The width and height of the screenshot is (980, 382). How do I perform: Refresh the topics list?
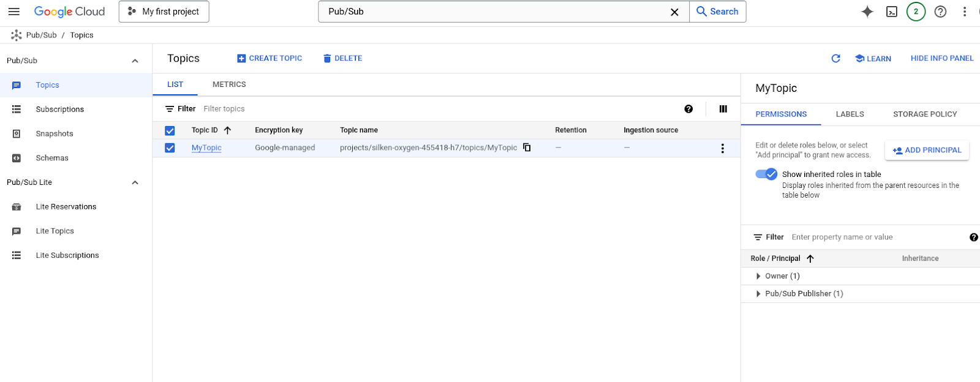(835, 58)
